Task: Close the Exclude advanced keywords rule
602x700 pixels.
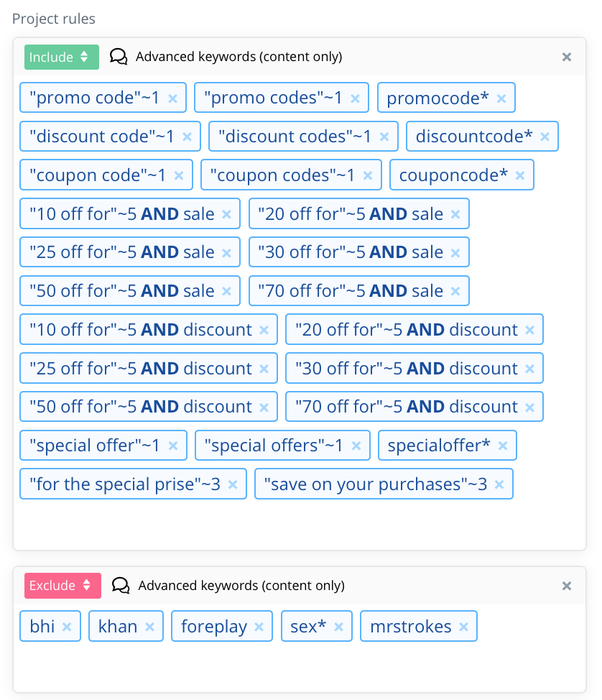Action: pyautogui.click(x=567, y=586)
